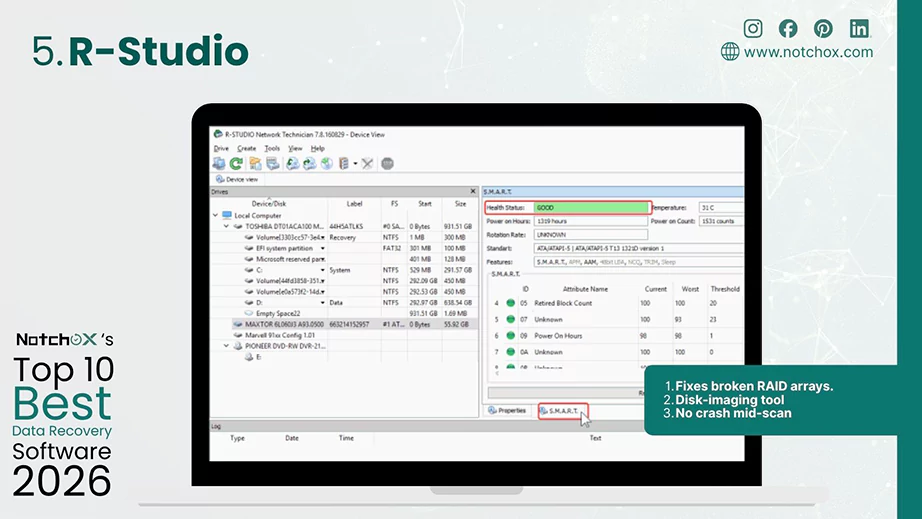Close the Drives panel
Image resolution: width=922 pixels, height=519 pixels.
click(x=473, y=191)
